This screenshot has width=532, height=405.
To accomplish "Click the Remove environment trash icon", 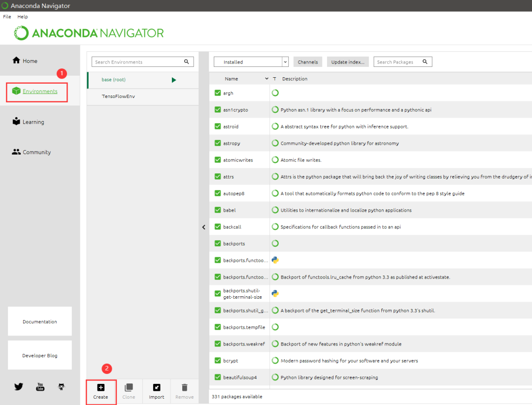I will click(x=185, y=387).
